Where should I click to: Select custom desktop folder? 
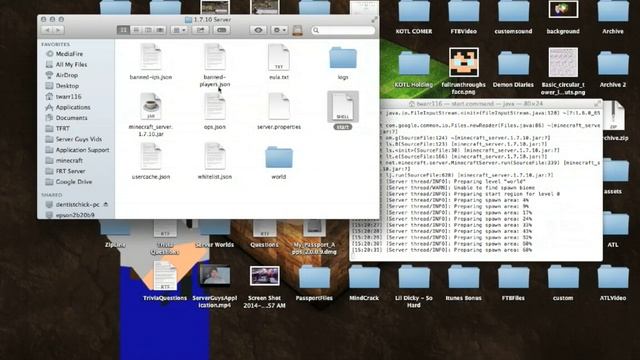click(563, 277)
